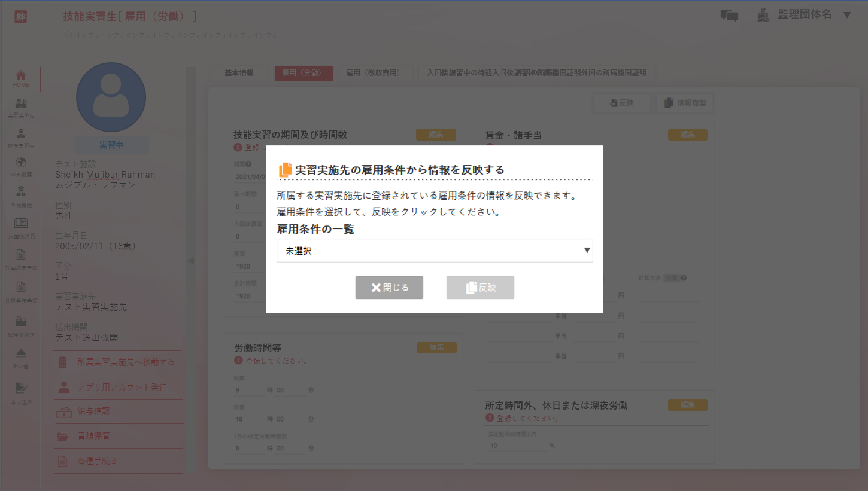Screen dimensions: 868x491
Task: Click the profile avatar picture
Action: [111, 97]
